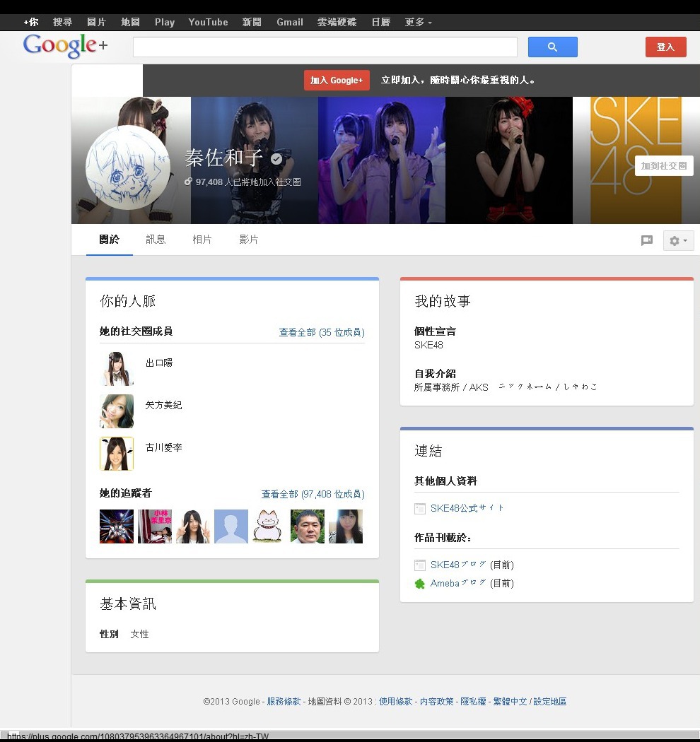Open Gmail in the top bar

pos(290,22)
